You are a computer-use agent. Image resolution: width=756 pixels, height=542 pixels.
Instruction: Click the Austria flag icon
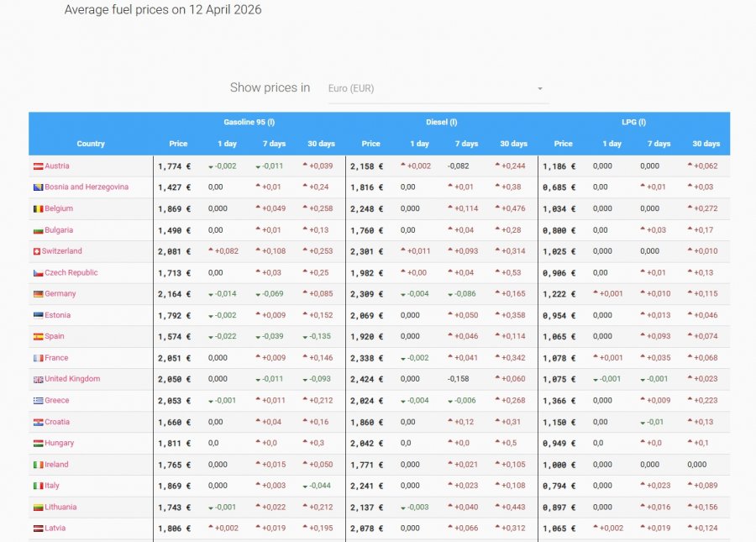tap(38, 166)
